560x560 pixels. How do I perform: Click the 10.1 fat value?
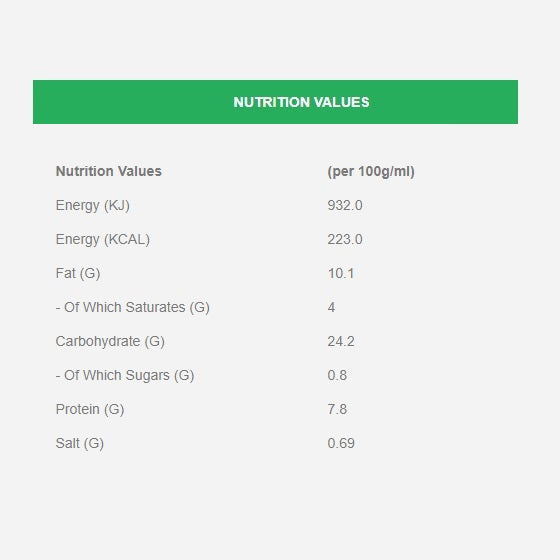tap(341, 274)
